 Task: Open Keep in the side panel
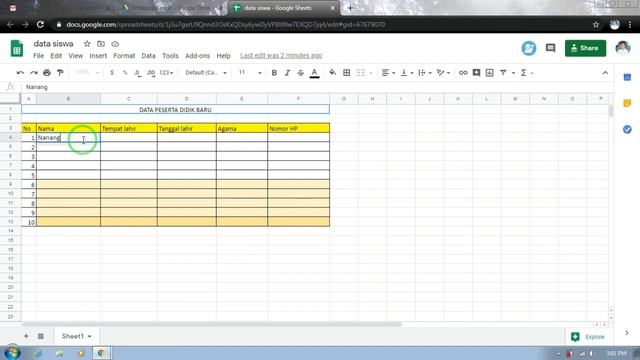(627, 103)
